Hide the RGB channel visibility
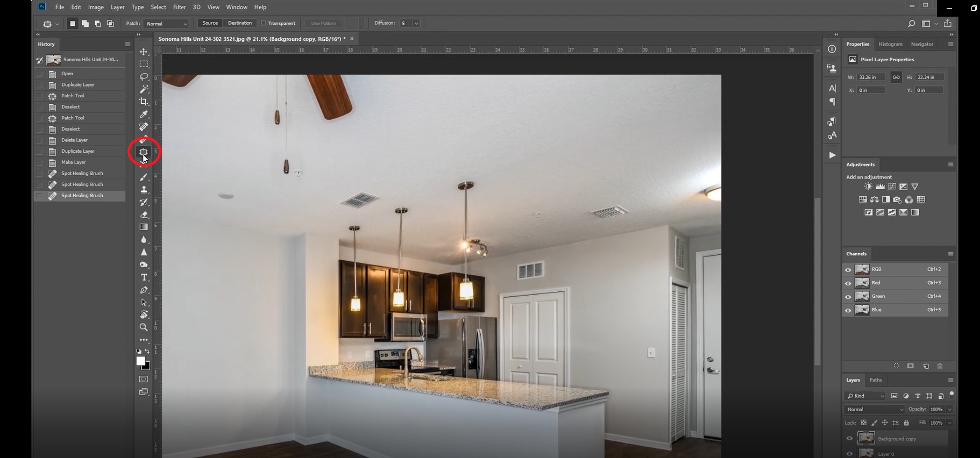Screen dimensions: 980x458 [848, 270]
